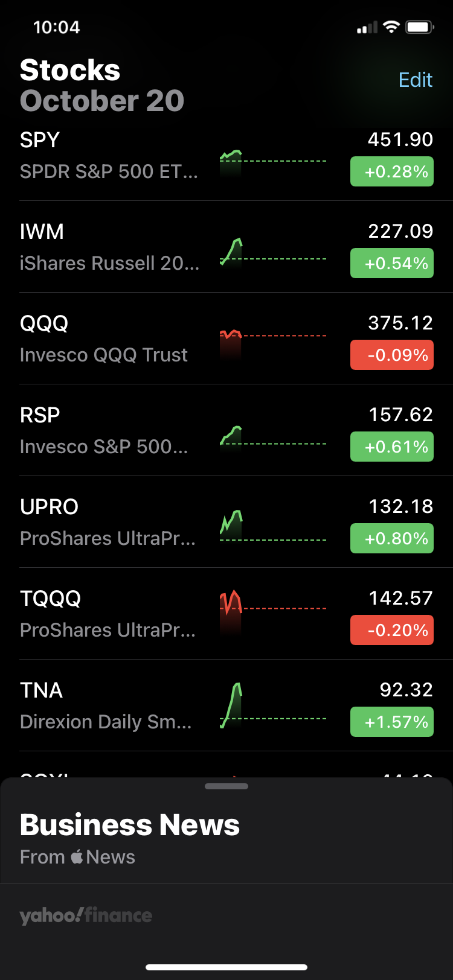Tap the battery status icon
The width and height of the screenshot is (453, 980).
(420, 27)
